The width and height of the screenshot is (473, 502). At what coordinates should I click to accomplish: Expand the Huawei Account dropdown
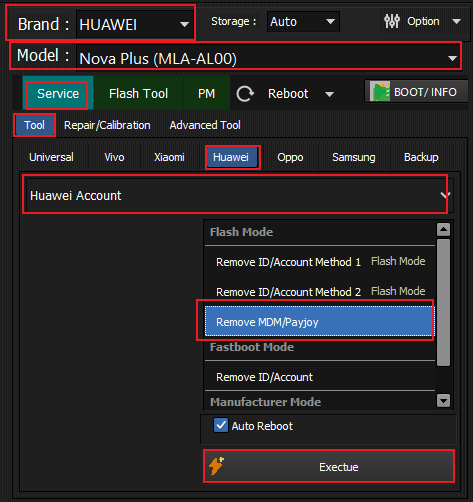coord(240,195)
